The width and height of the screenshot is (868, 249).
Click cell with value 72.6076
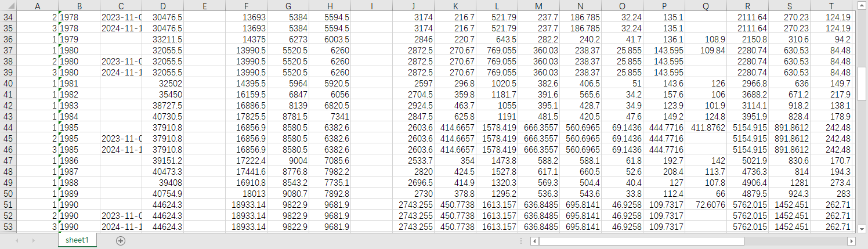click(706, 205)
